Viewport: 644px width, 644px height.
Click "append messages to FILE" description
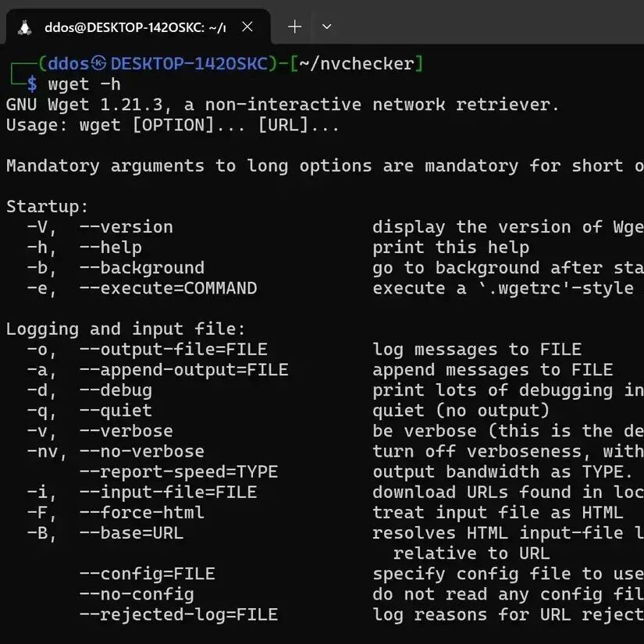point(493,370)
